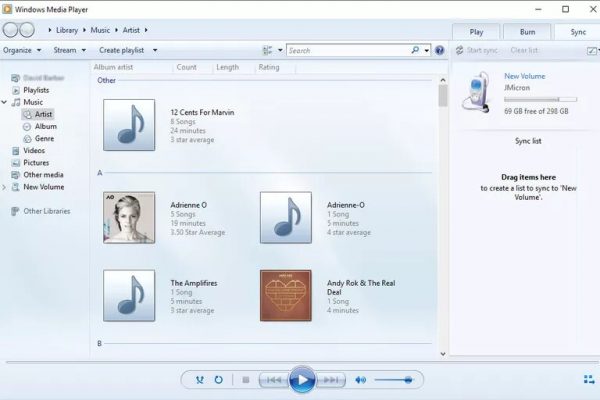This screenshot has height=400, width=600.
Task: Adjust the volume slider
Action: [x=393, y=380]
